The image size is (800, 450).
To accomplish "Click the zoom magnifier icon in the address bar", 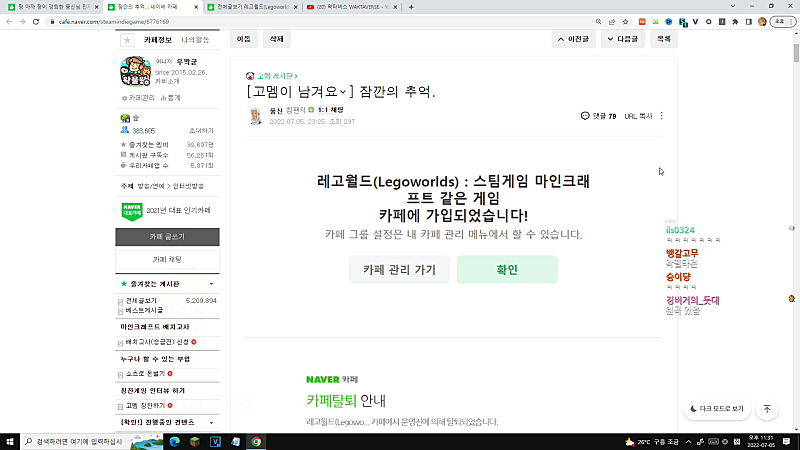I will [x=598, y=22].
